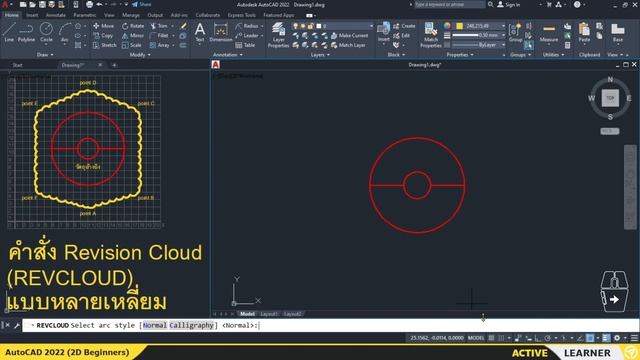Toggle grid display in status bar

(x=491, y=338)
